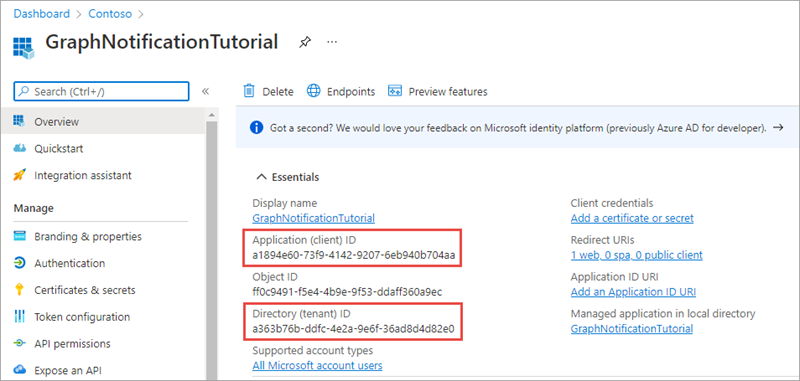Collapse the Essentials section

(262, 177)
